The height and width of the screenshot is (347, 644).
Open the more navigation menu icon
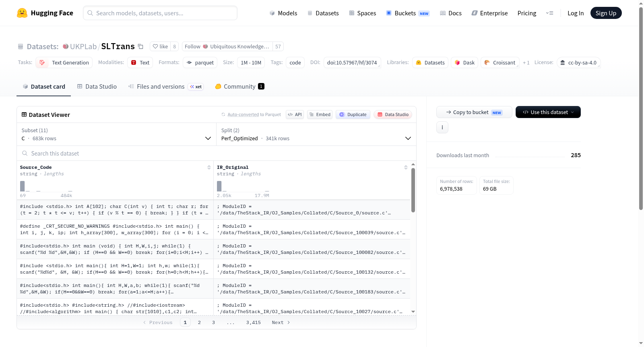tap(549, 13)
